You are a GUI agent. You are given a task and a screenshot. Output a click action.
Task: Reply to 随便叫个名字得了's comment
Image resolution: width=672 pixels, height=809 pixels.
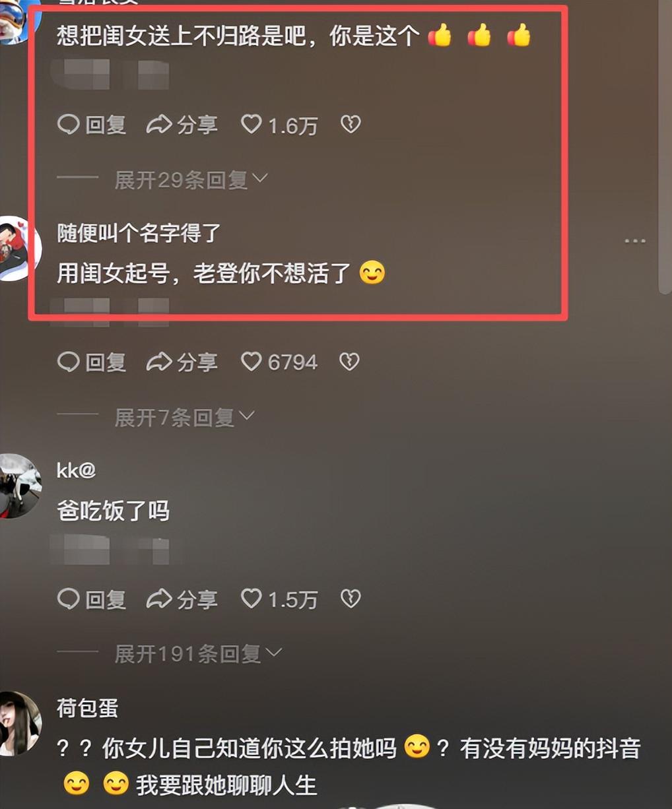point(92,362)
